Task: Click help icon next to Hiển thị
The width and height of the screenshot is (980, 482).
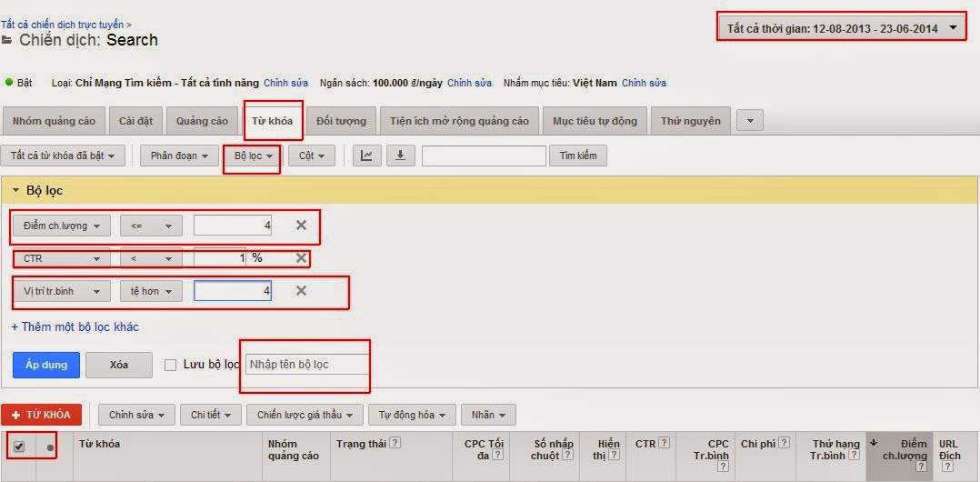Action: (614, 455)
